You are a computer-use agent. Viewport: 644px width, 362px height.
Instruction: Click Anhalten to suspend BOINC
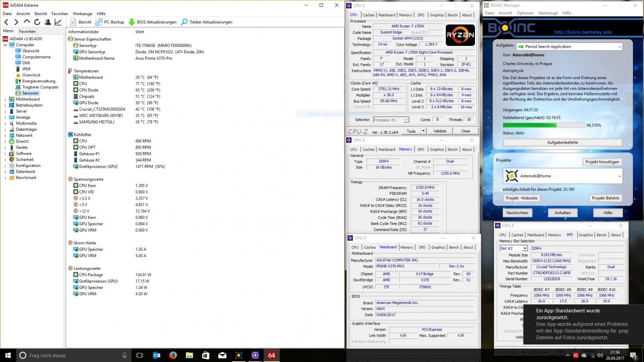pyautogui.click(x=562, y=213)
